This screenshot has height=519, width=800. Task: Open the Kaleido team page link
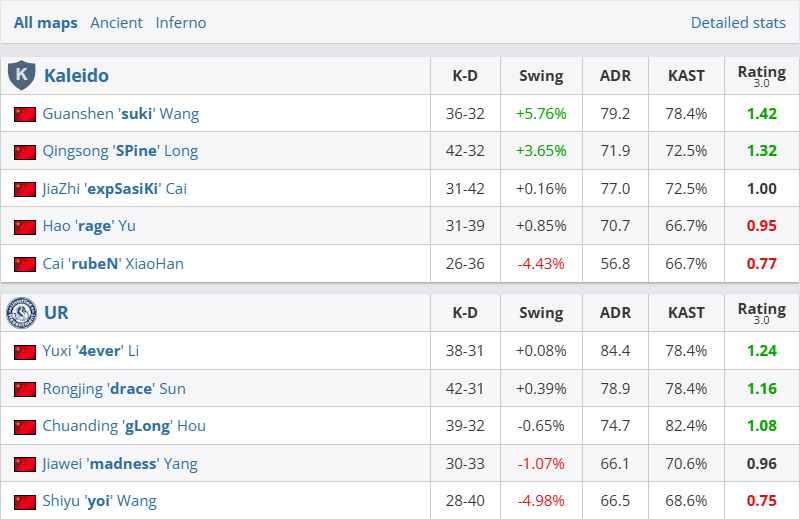[76, 75]
